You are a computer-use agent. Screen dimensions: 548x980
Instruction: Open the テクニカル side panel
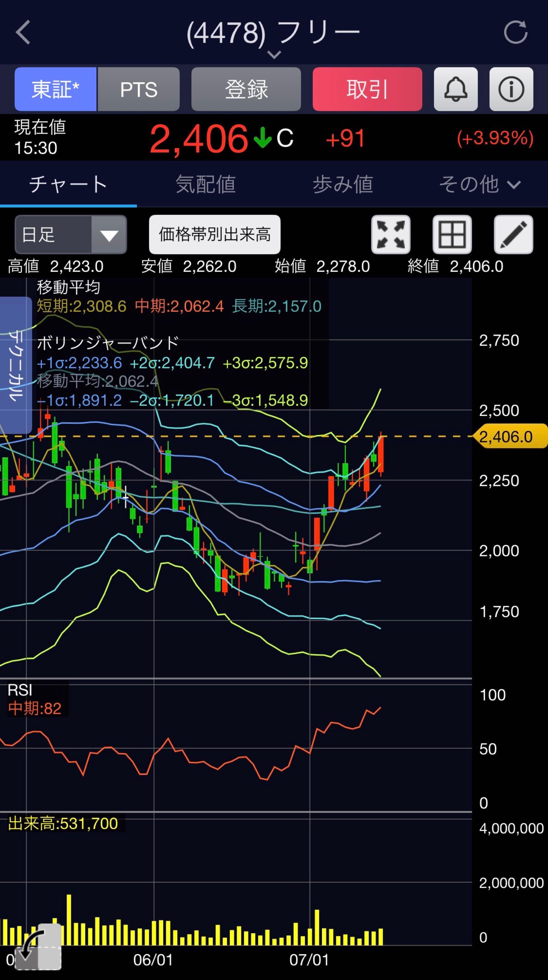pyautogui.click(x=16, y=365)
